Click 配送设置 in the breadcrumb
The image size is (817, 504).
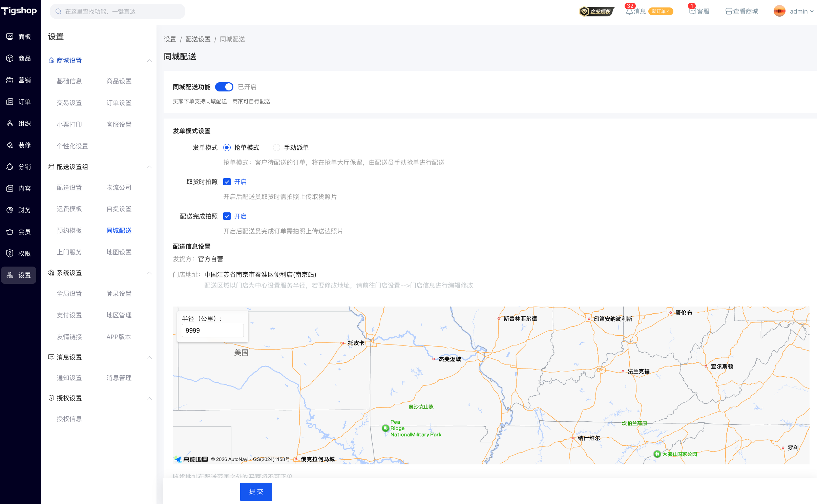[x=198, y=39]
